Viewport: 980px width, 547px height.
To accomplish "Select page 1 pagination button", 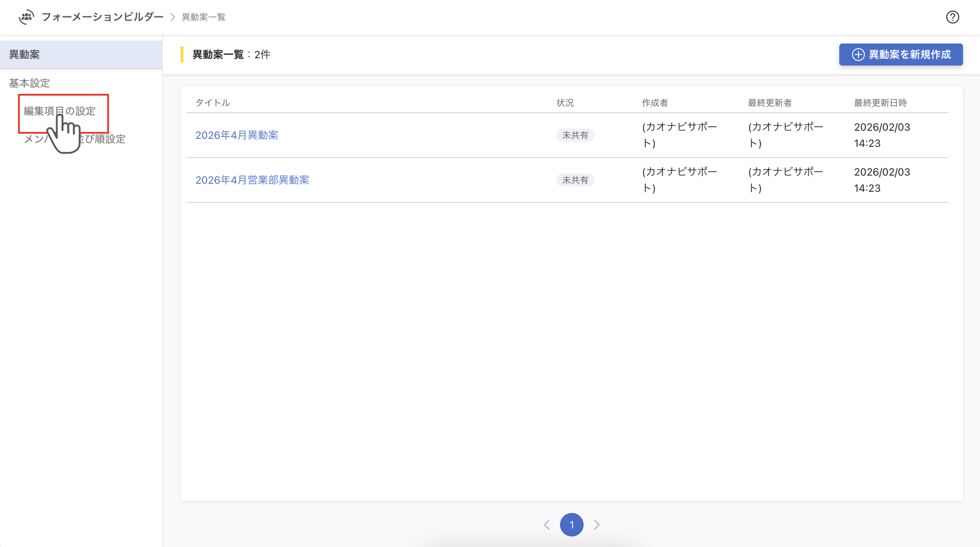I will [571, 525].
